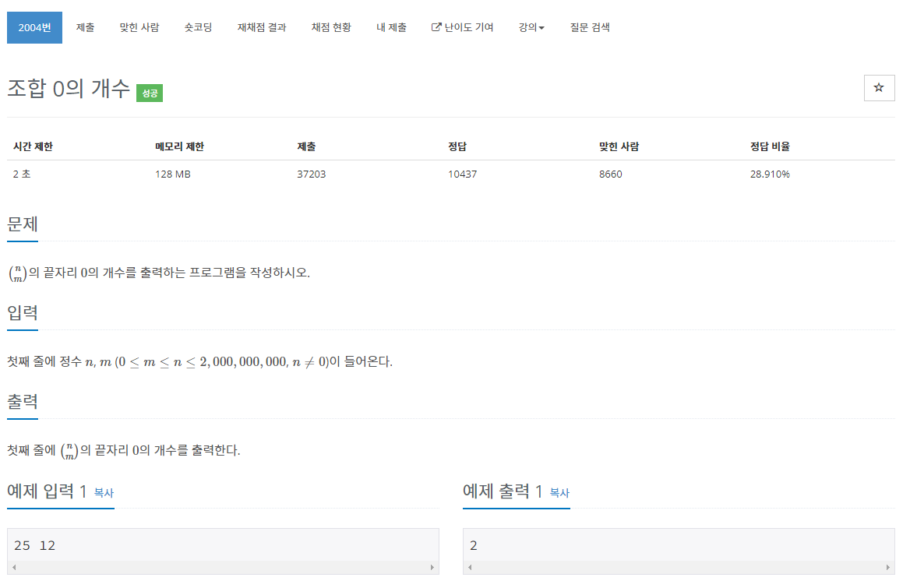Copy example output 1 with 복사 link
This screenshot has height=588, width=910.
pos(559,493)
